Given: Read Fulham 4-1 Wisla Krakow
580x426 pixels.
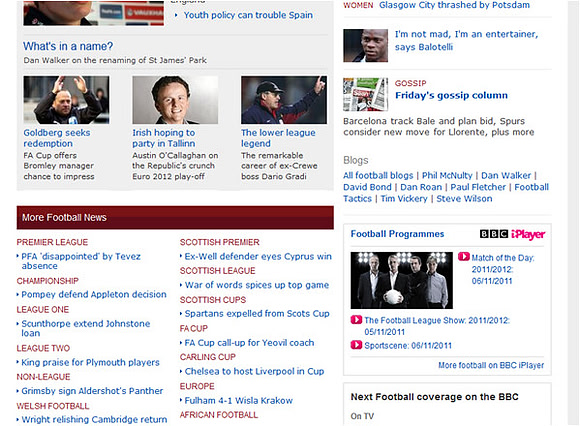Looking at the screenshot, I should click(239, 400).
